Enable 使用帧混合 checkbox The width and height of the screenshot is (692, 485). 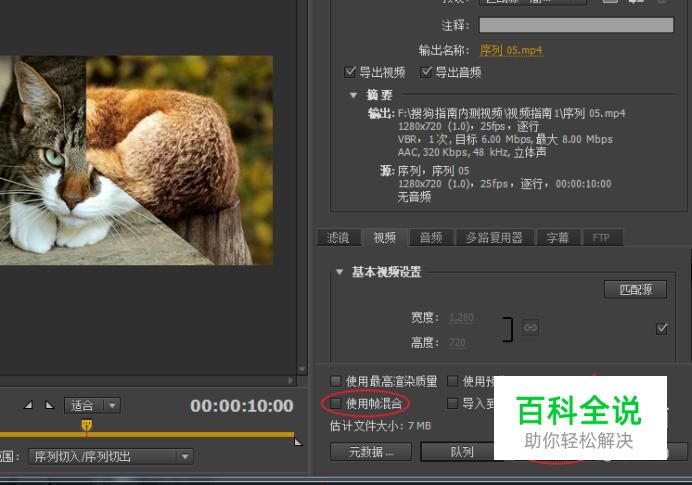click(335, 403)
